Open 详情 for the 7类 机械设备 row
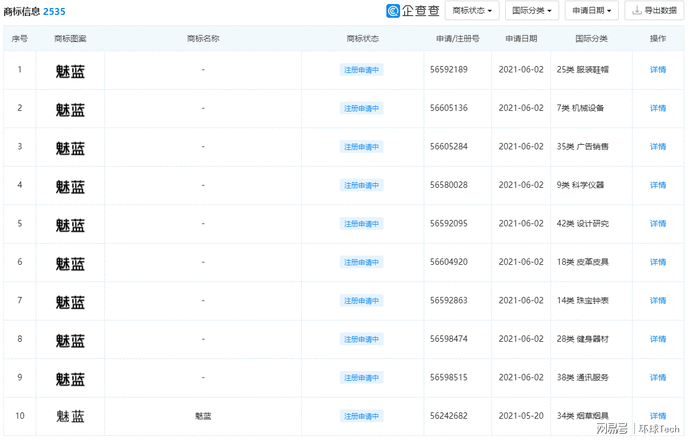690x440 pixels. coord(658,108)
